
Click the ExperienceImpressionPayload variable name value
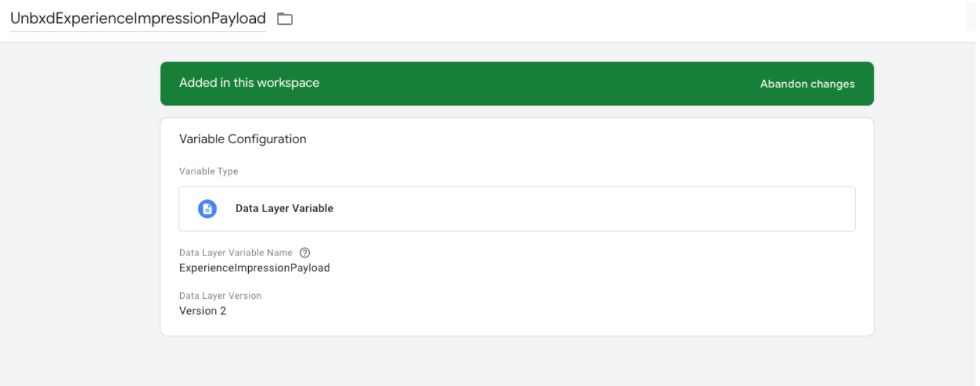coord(255,268)
